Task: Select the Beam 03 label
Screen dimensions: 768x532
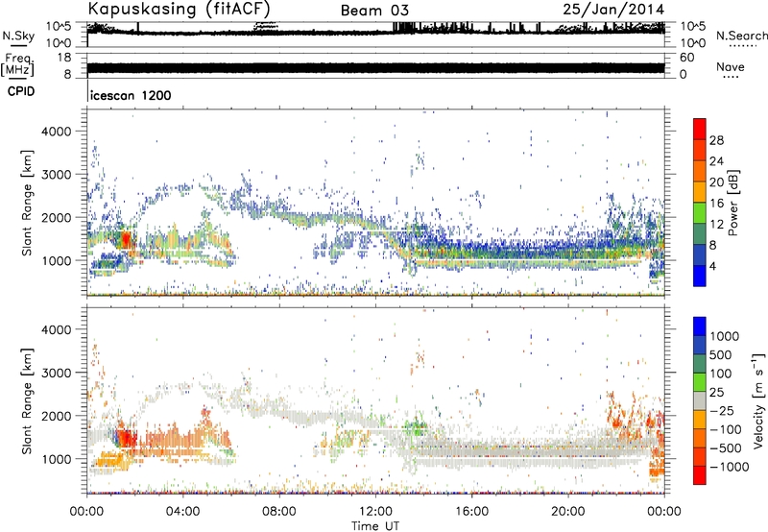Action: coord(374,11)
